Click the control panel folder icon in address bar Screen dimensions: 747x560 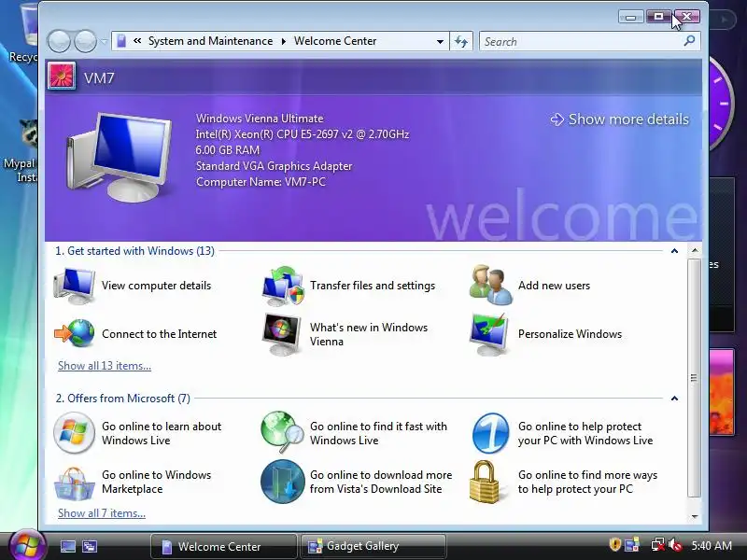point(121,41)
